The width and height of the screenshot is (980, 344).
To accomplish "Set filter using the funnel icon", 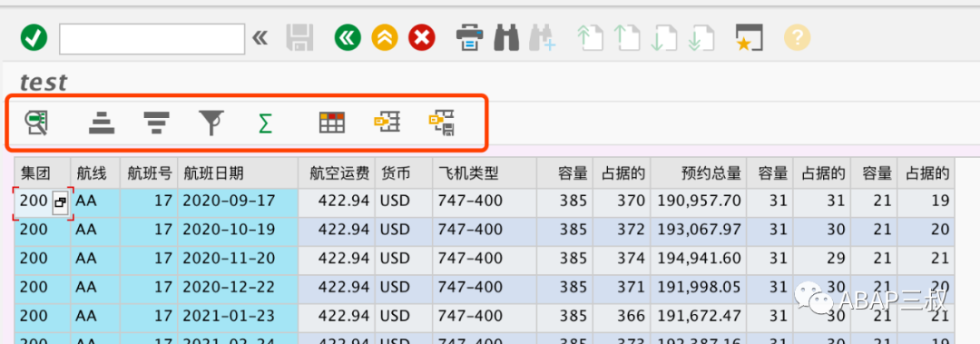I will tap(211, 123).
